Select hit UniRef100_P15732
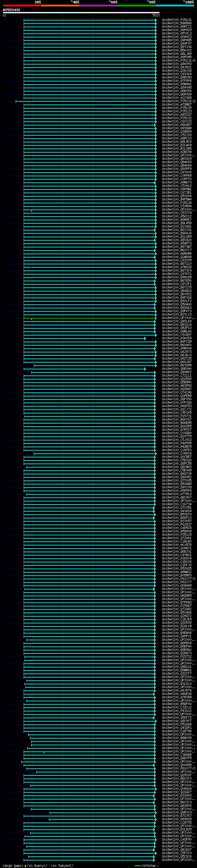Viewport: 197px width, 868px height. [177, 656]
